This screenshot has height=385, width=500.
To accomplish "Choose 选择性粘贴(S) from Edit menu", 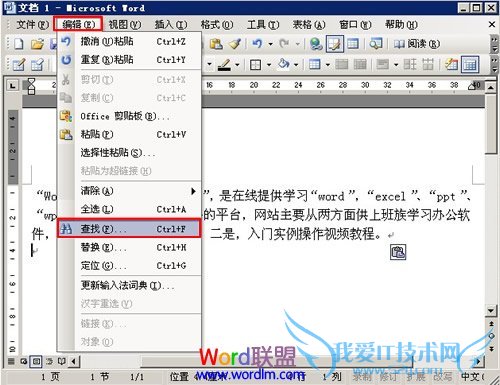I will click(x=129, y=153).
